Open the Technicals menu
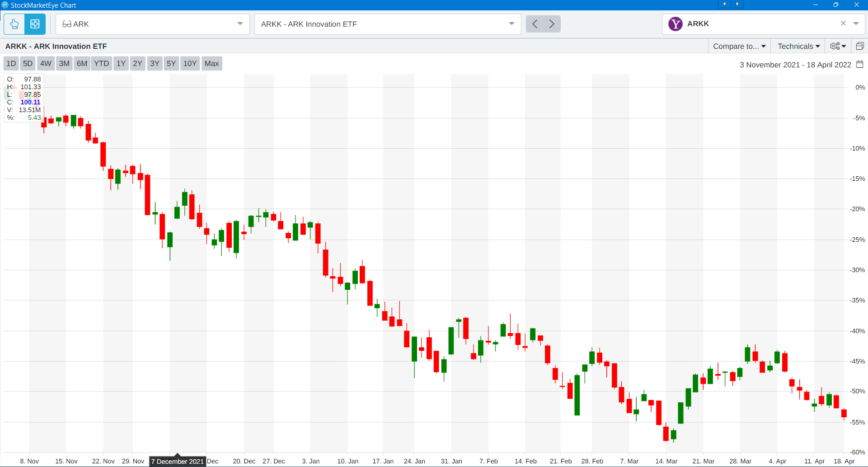Screen dimensions: 868x467 tap(798, 46)
